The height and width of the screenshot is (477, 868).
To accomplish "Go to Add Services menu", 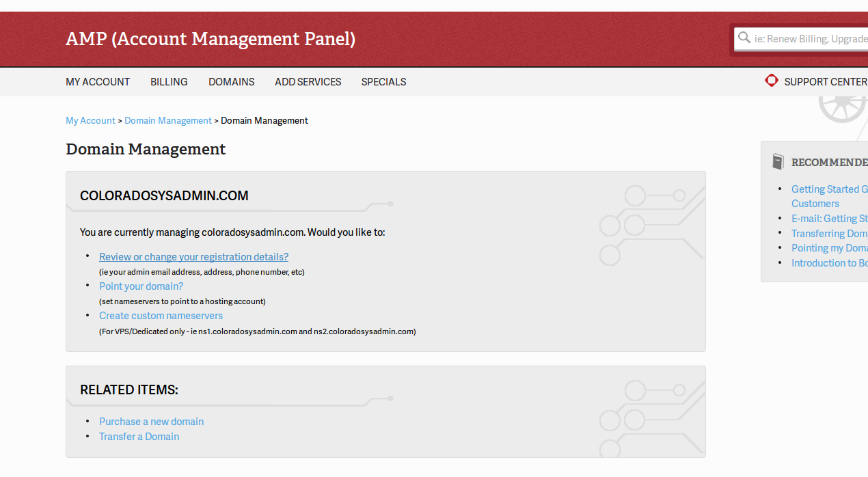I will click(308, 82).
